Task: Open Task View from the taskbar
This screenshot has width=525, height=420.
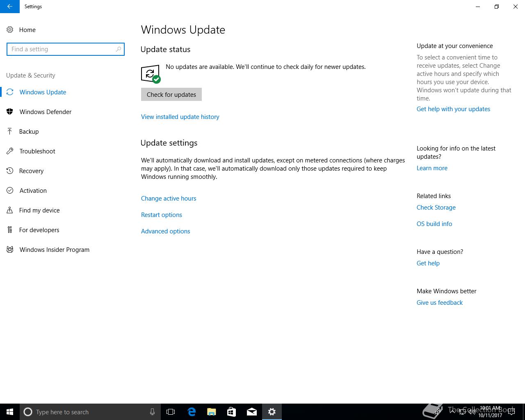Action: click(x=171, y=412)
